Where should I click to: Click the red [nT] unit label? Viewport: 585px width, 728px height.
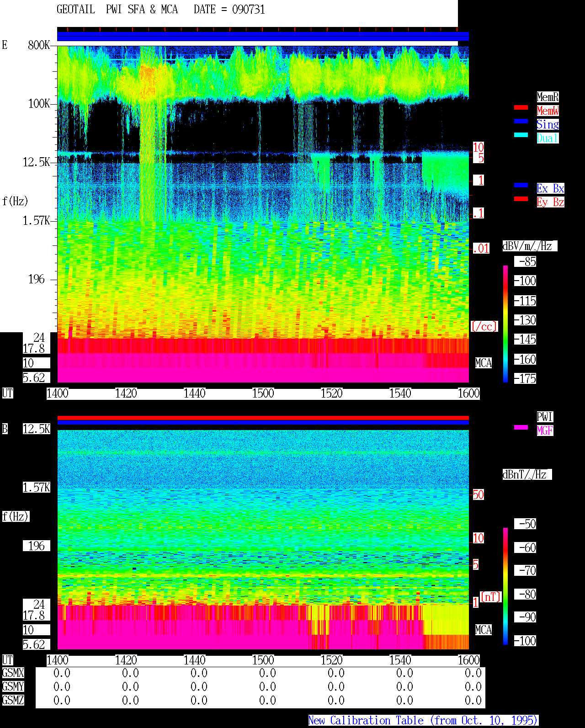coord(491,597)
